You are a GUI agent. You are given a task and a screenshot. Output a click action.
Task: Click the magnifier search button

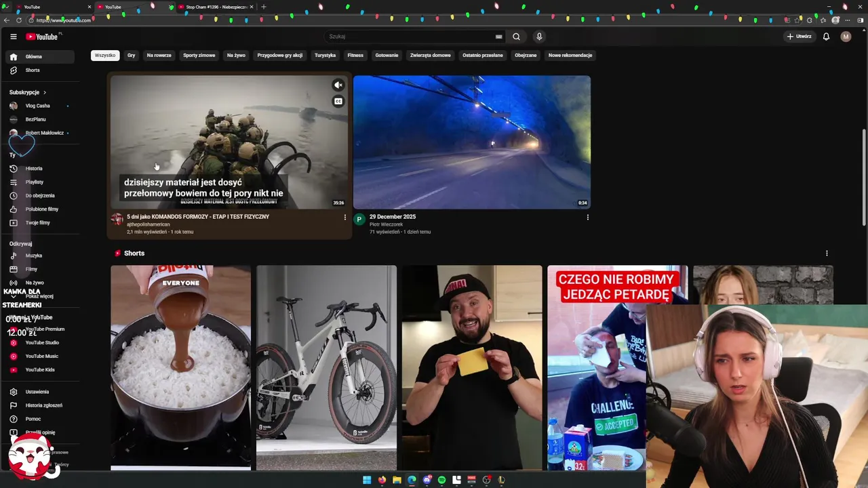516,37
